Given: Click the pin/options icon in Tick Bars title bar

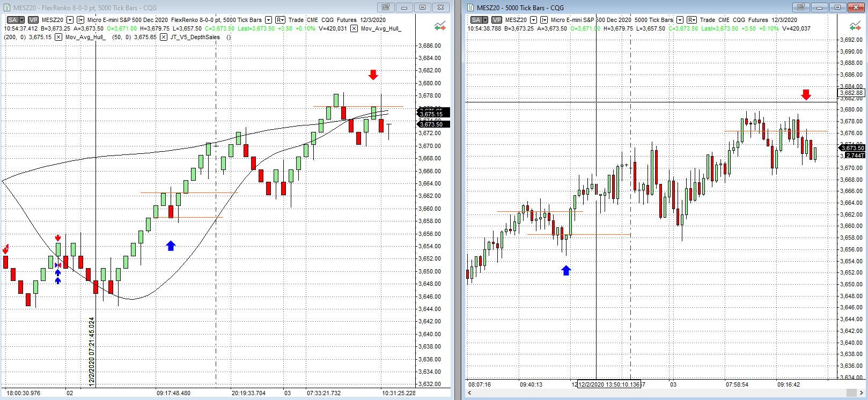Looking at the screenshot, I should pyautogui.click(x=801, y=8).
